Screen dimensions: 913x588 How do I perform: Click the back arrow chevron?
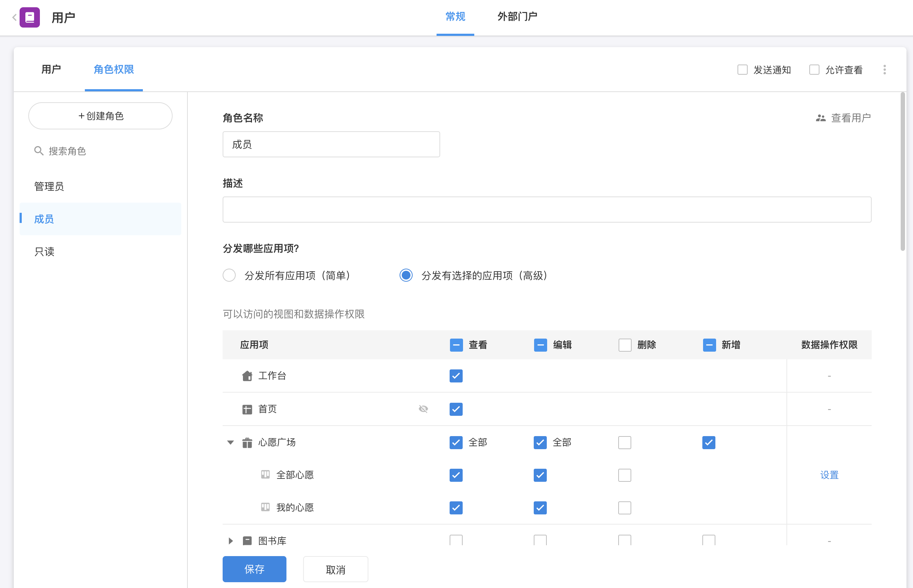14,17
